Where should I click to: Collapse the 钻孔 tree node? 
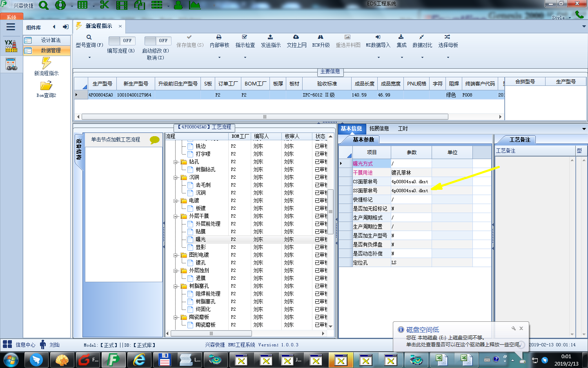pos(176,162)
